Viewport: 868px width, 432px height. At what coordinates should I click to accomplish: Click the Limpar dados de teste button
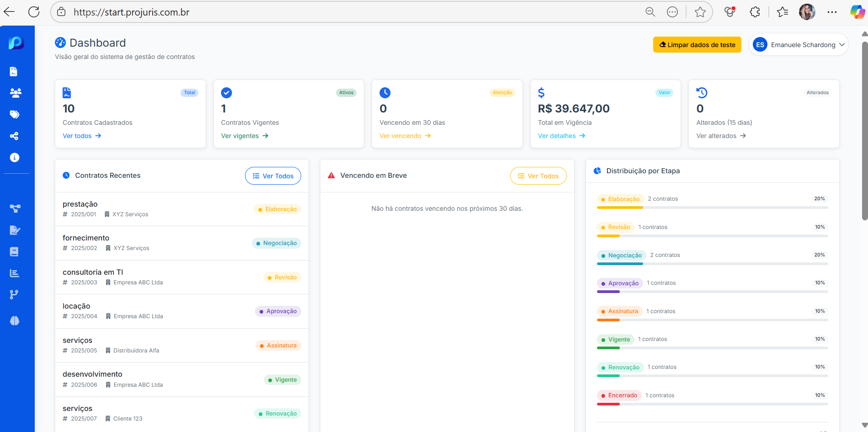697,44
